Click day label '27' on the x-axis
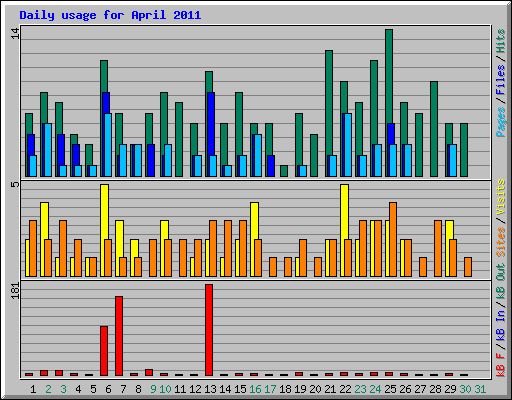Screen dimensions: 512x400 [x=420, y=389]
